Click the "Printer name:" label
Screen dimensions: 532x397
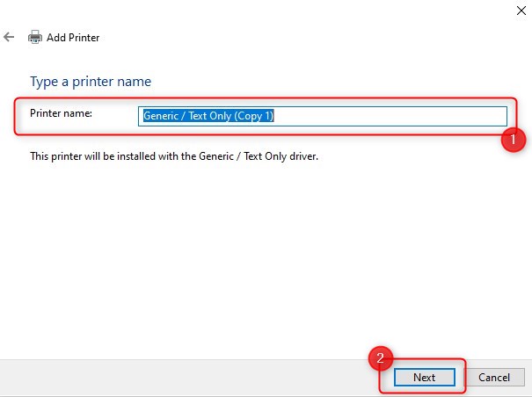61,113
